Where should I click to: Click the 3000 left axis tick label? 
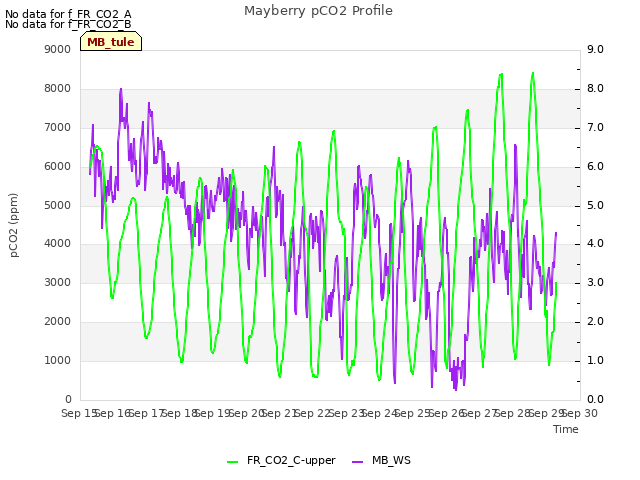(x=58, y=282)
